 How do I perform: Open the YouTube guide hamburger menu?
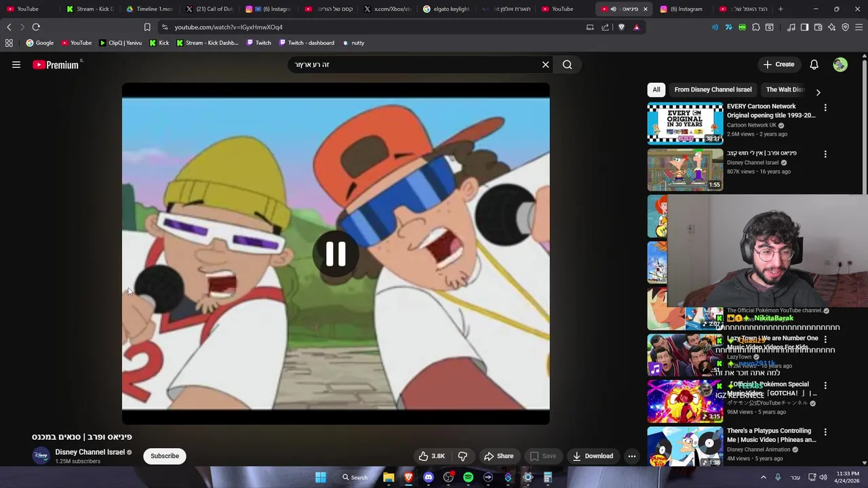16,64
